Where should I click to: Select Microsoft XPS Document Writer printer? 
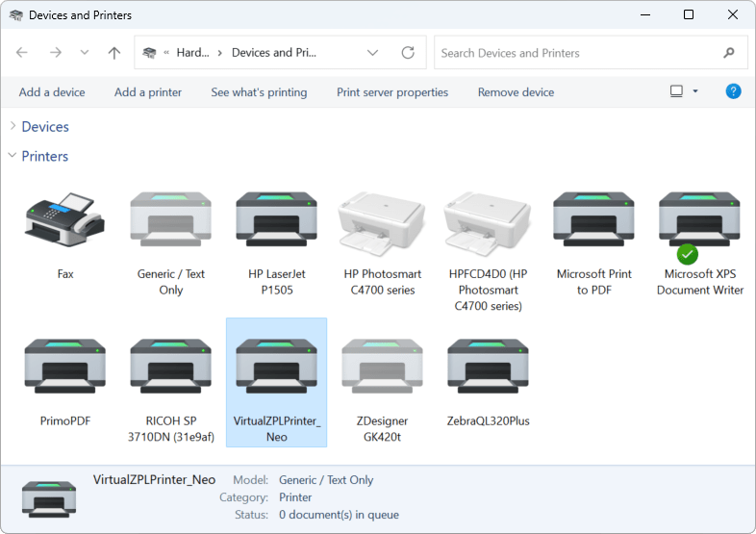click(699, 219)
